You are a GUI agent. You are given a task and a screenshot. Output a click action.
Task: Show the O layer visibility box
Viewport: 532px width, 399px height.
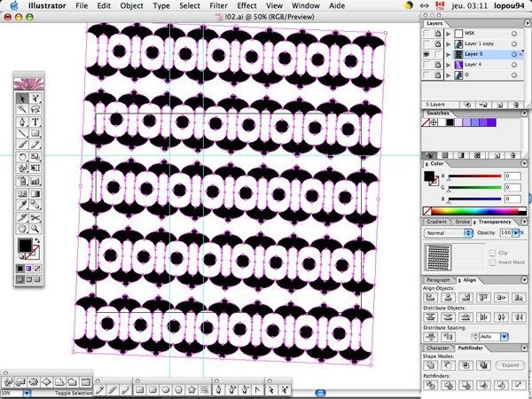tap(426, 75)
